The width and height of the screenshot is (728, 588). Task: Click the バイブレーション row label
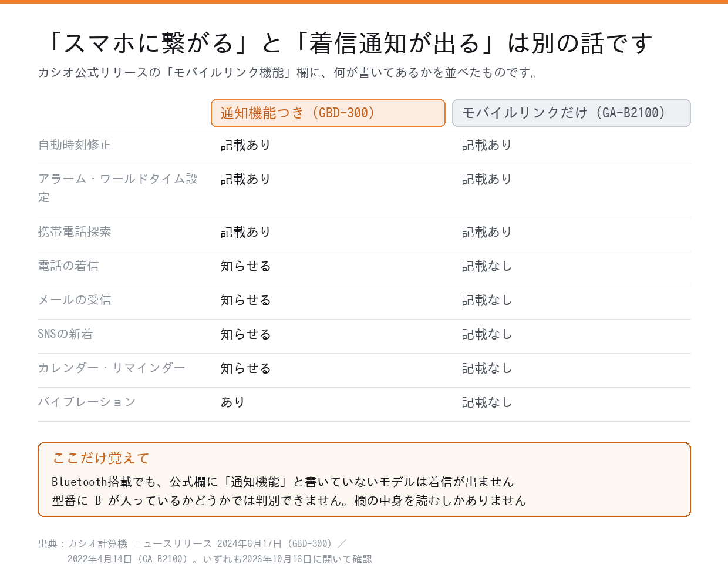tap(87, 402)
